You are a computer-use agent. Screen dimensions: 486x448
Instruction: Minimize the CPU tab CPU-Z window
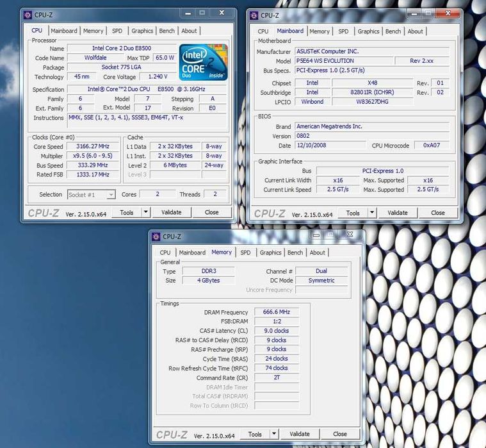[188, 13]
